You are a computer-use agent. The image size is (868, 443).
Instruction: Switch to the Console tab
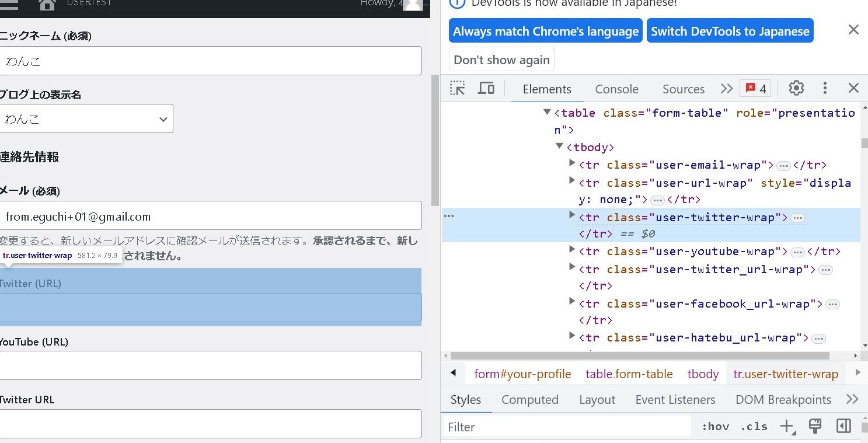(616, 89)
